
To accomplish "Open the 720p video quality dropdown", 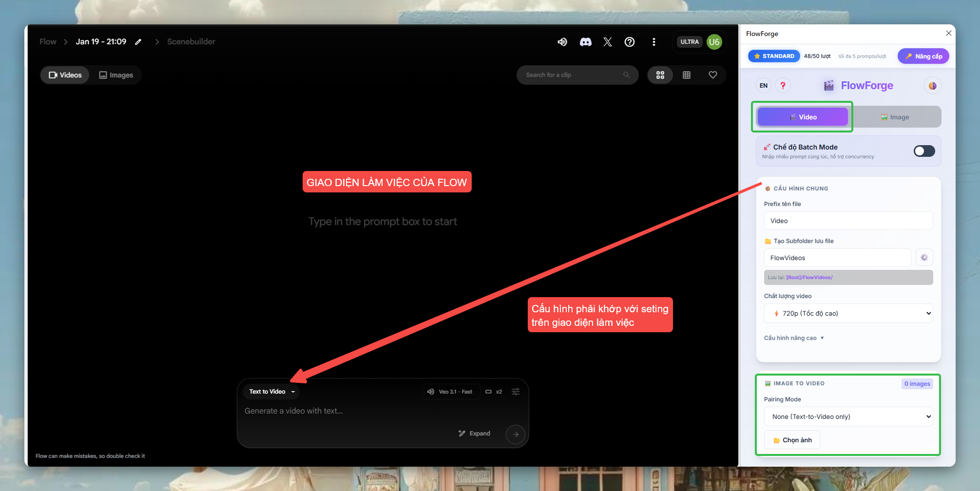I will pyautogui.click(x=848, y=313).
